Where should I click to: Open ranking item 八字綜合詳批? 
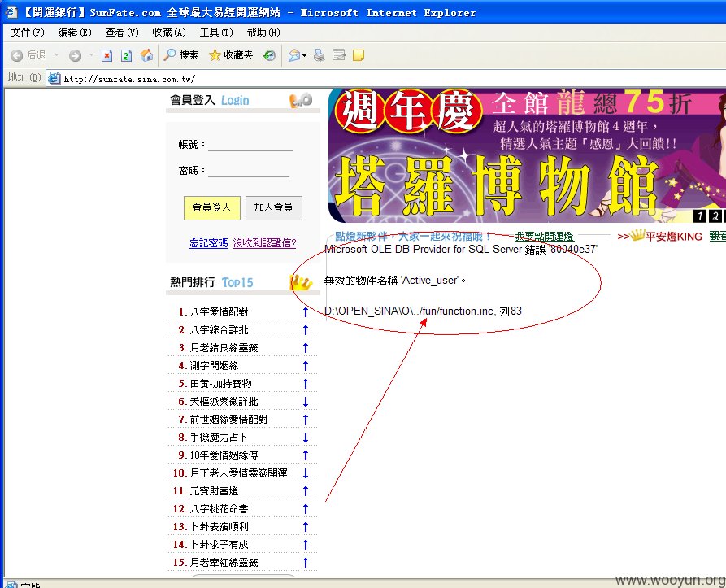click(x=219, y=330)
